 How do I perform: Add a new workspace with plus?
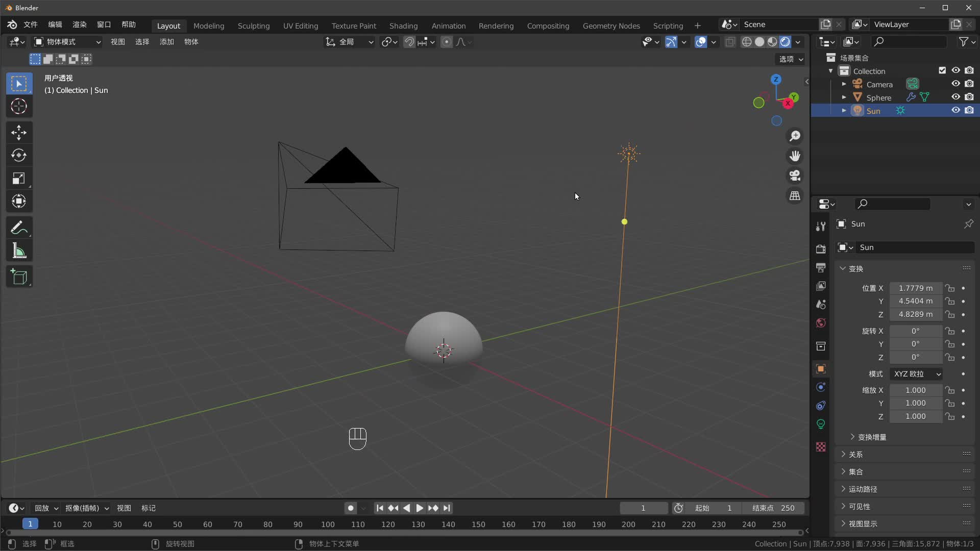pos(697,26)
